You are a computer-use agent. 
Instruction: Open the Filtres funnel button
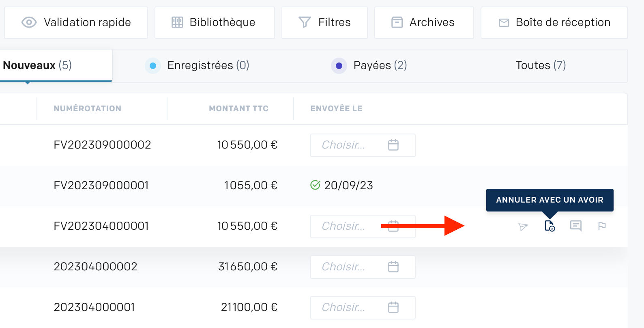tap(324, 23)
